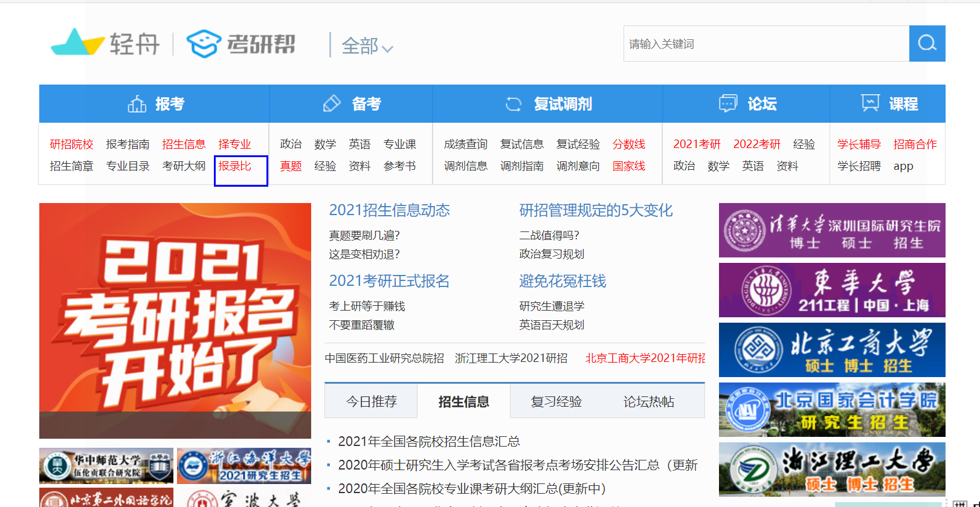The width and height of the screenshot is (980, 507).
Task: Switch to the 论坛热帖 tab
Action: [x=648, y=402]
